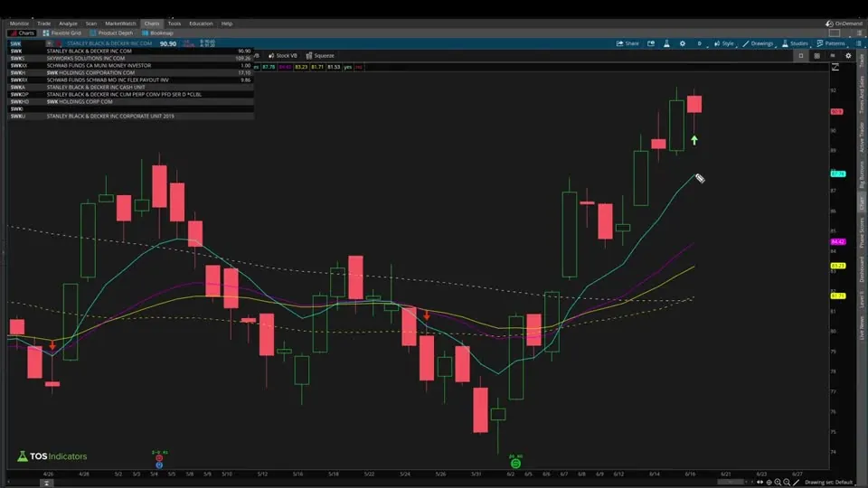Click the SWK symbol input field
This screenshot has width=868, height=488.
26,43
